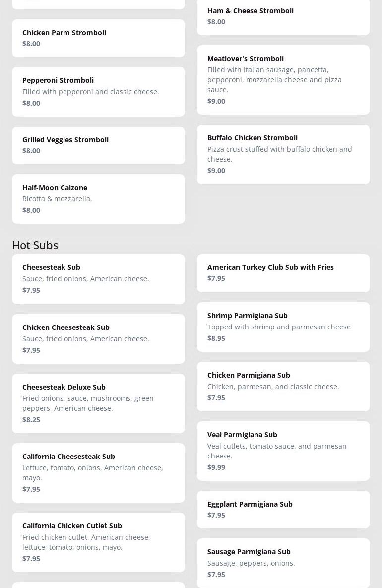Select the Shrimp Parmigiana Sub card
The height and width of the screenshot is (588, 382).
[283, 327]
